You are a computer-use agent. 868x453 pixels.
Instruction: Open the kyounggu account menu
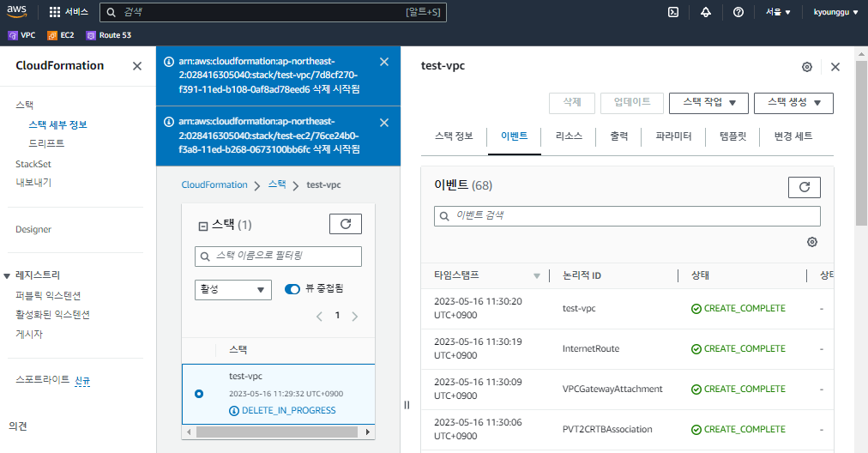[x=835, y=12]
